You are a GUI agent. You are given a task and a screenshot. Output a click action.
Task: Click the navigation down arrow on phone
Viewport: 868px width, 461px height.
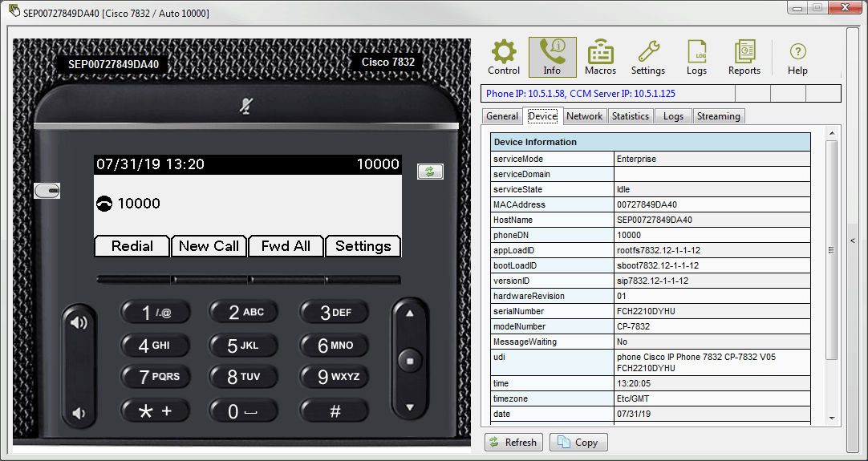[410, 408]
